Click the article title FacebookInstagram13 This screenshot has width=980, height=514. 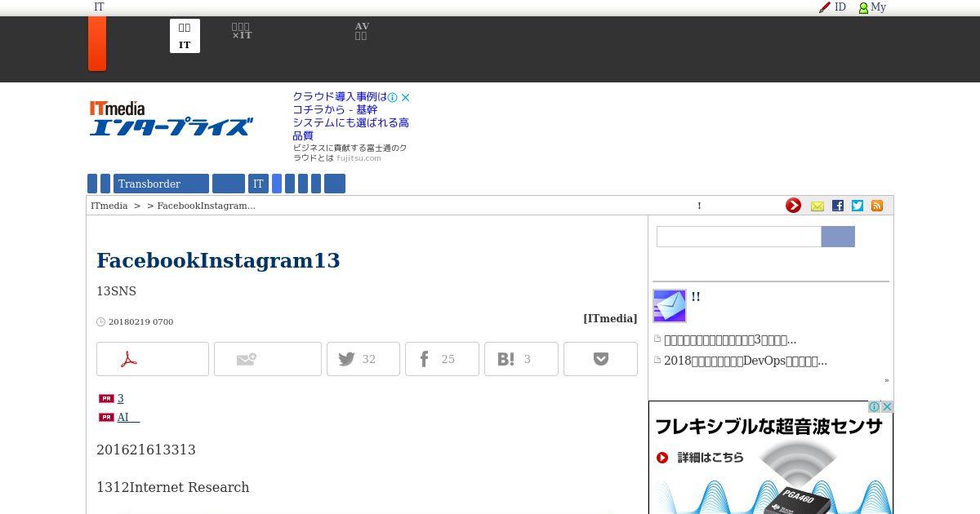coord(218,260)
